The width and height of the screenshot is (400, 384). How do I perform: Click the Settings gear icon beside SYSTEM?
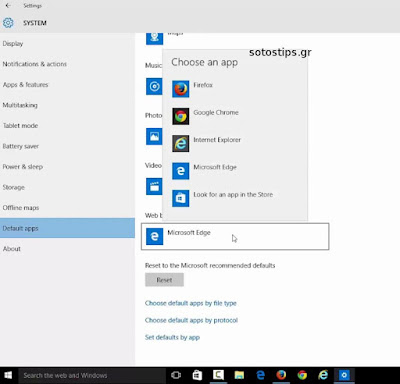click(8, 23)
